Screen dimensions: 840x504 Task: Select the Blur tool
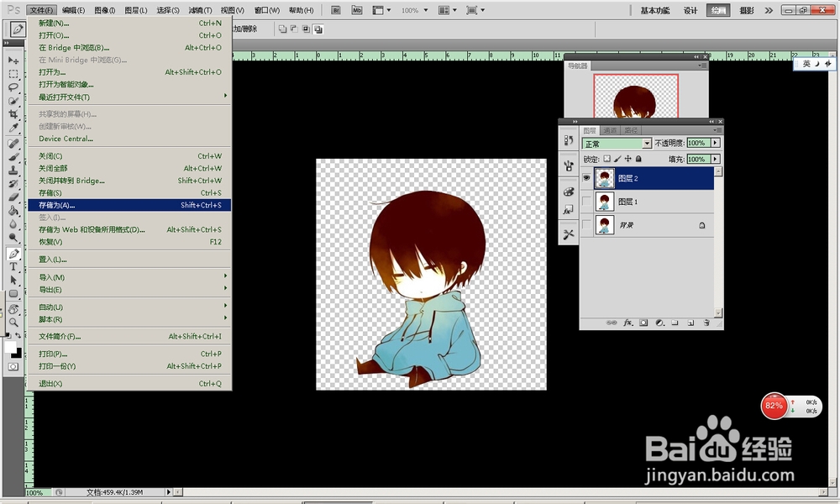pyautogui.click(x=13, y=224)
